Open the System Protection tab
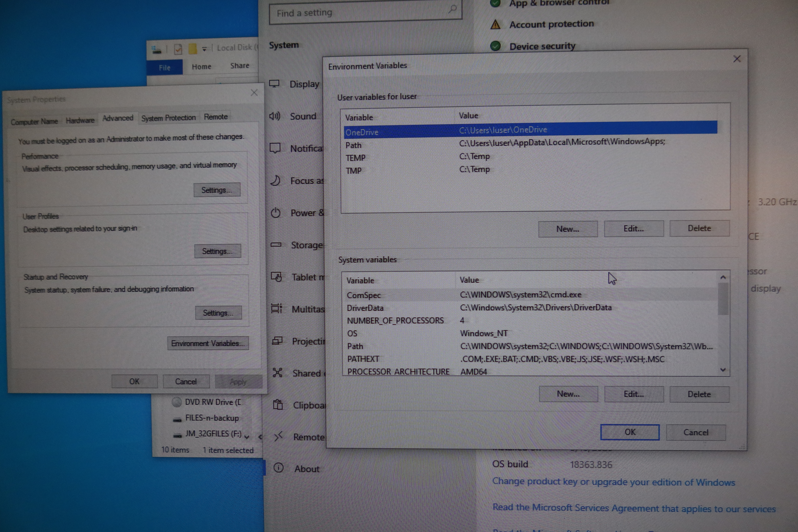The width and height of the screenshot is (798, 532). coord(168,118)
